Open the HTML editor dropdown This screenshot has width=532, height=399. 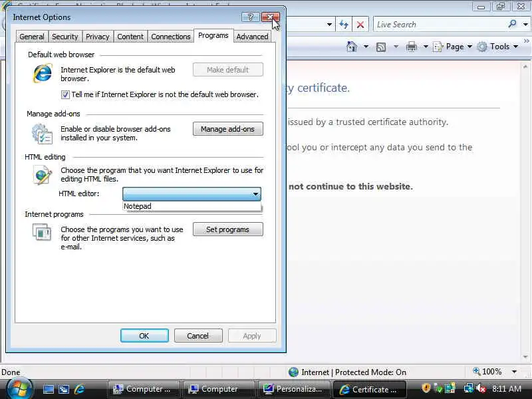coord(192,194)
